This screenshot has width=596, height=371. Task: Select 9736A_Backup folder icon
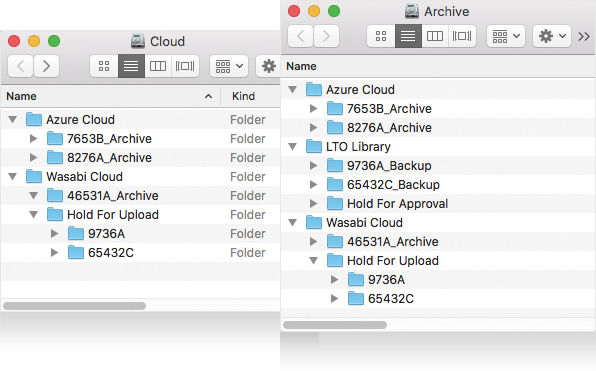coord(334,165)
